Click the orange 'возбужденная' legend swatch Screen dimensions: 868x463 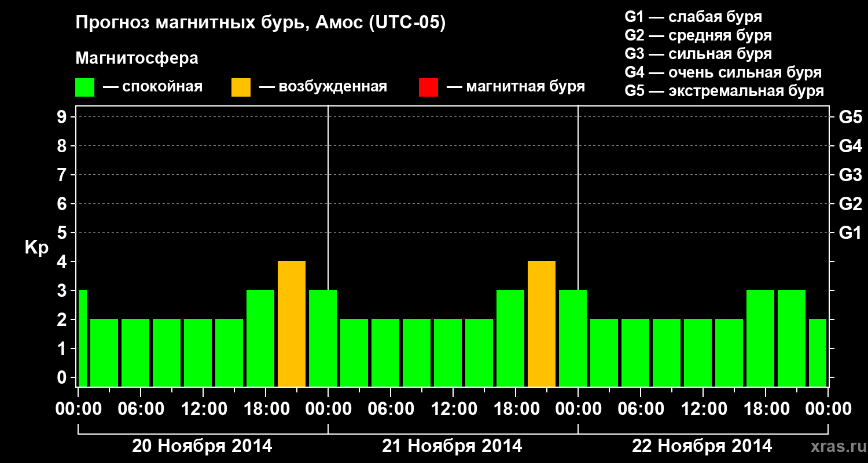coord(241,87)
